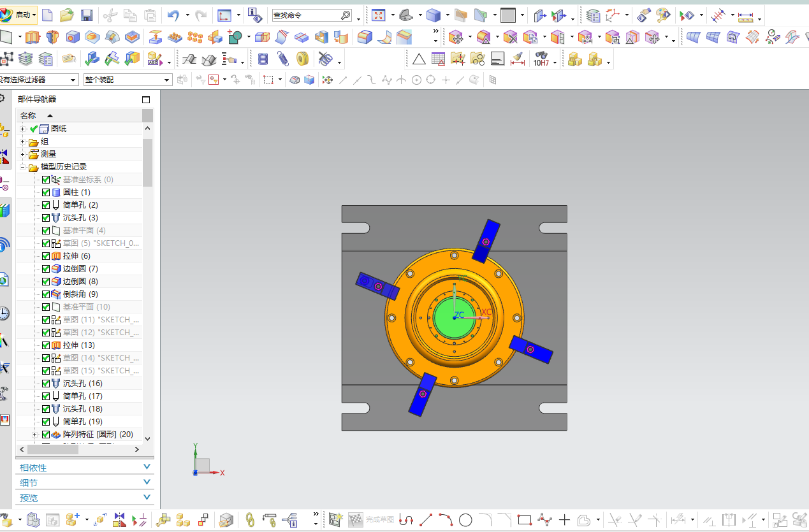Open the dropdown arrow next to Undo
The height and width of the screenshot is (532, 809).
coord(187,15)
